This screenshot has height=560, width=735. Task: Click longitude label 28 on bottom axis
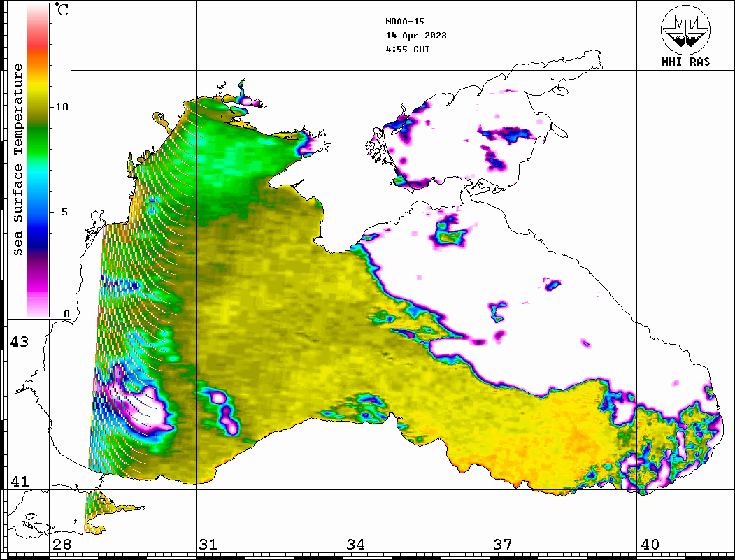(x=61, y=545)
